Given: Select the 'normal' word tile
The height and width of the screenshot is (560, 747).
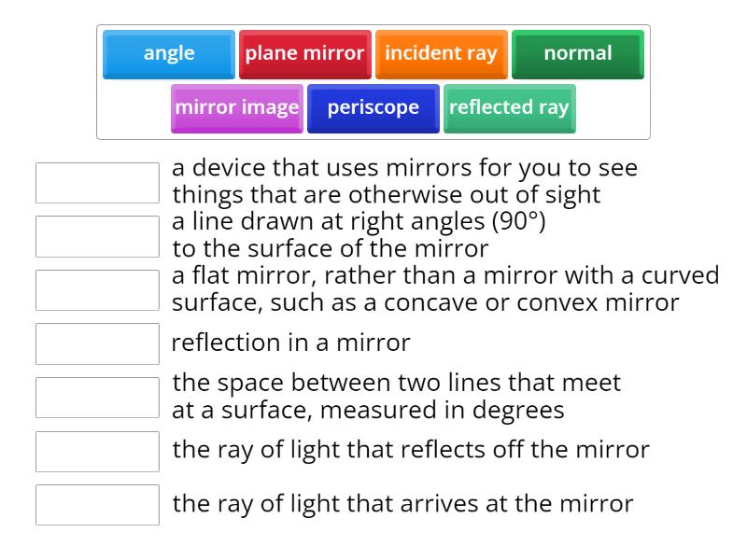Looking at the screenshot, I should click(x=578, y=53).
